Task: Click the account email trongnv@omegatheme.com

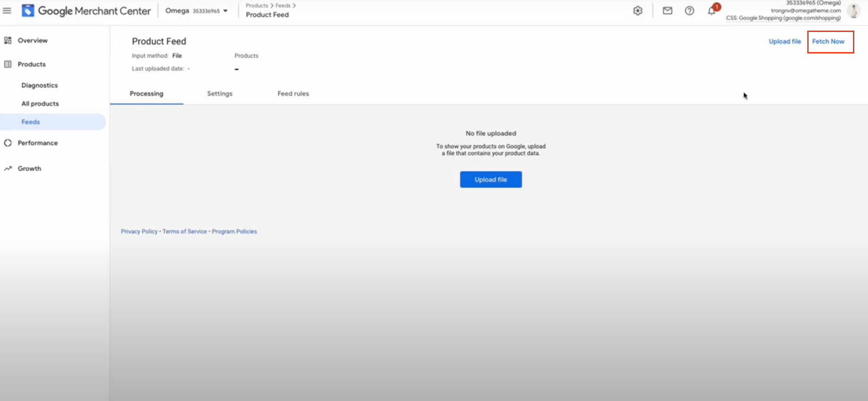Action: pyautogui.click(x=806, y=11)
